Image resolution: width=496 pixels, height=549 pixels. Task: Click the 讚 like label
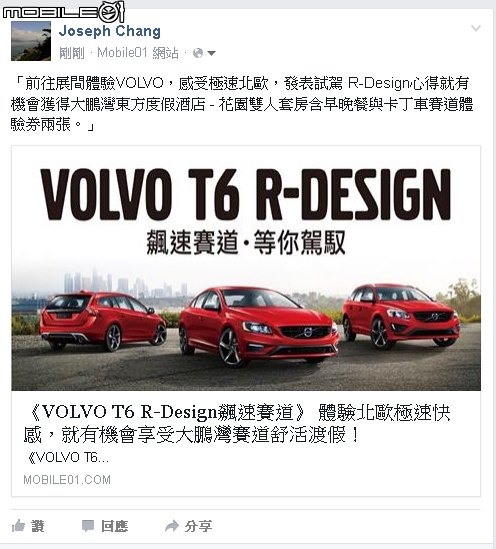[38, 526]
